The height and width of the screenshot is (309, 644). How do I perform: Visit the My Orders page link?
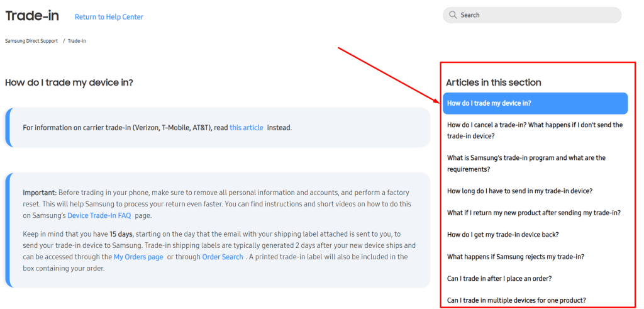tap(138, 257)
